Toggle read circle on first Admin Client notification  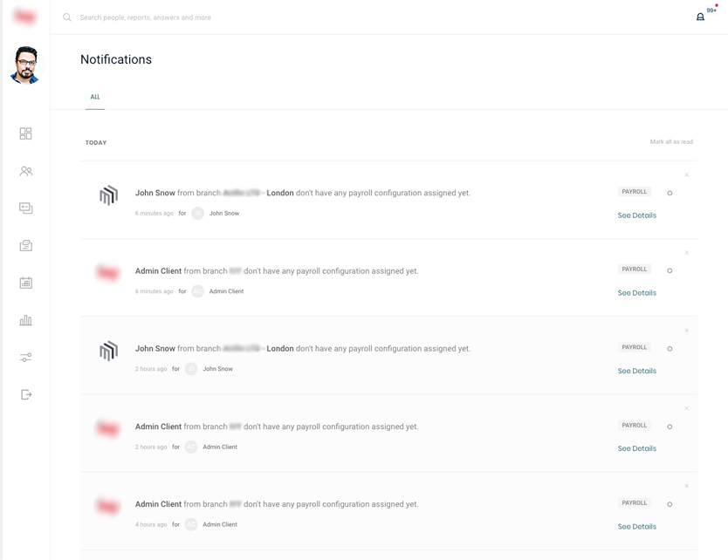click(x=670, y=270)
